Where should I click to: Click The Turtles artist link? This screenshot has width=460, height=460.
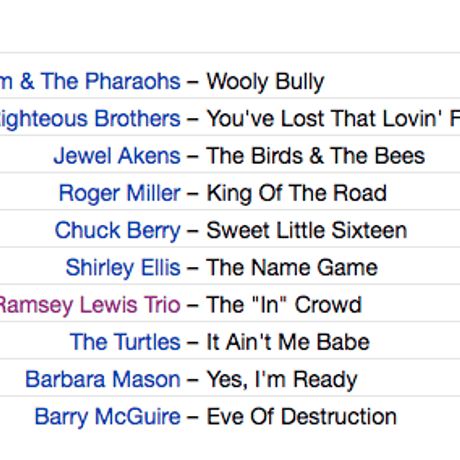(x=125, y=342)
